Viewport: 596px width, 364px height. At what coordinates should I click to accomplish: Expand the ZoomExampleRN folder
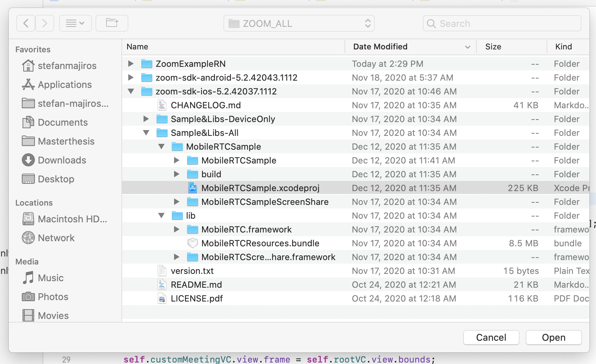pyautogui.click(x=131, y=64)
